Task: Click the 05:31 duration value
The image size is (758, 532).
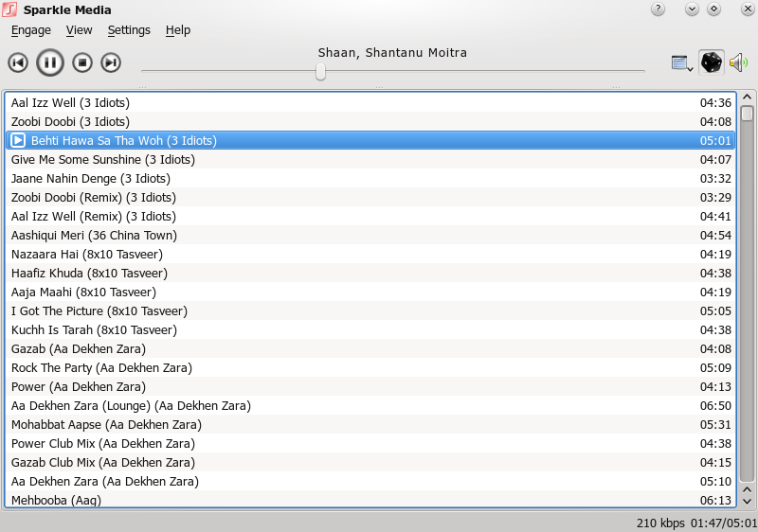Action: pyautogui.click(x=715, y=424)
